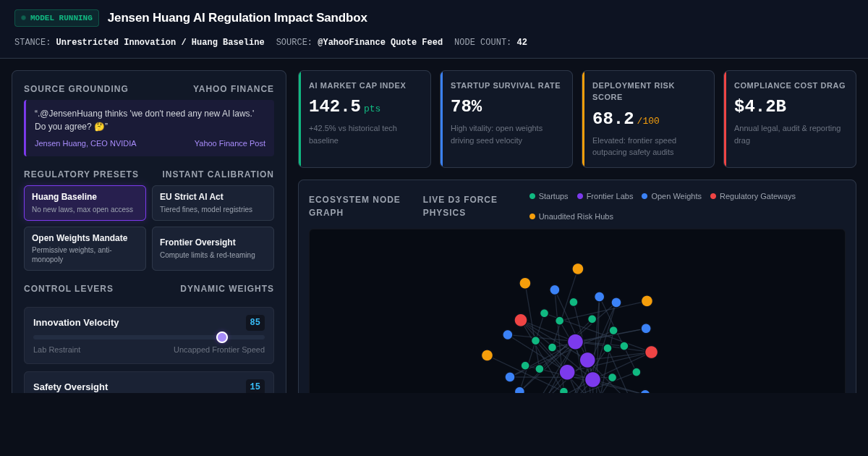Open the Deployment Risk Score card
This screenshot has width=868, height=456.
[x=648, y=119]
